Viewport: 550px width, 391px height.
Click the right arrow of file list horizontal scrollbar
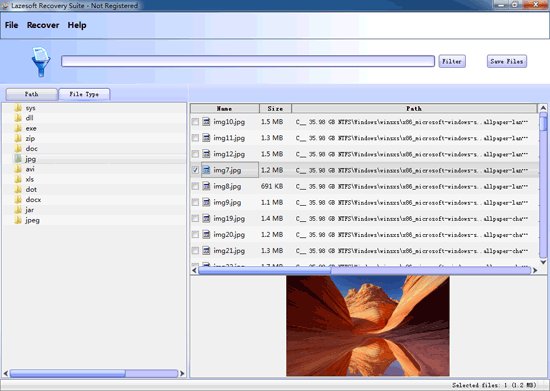tap(535, 270)
